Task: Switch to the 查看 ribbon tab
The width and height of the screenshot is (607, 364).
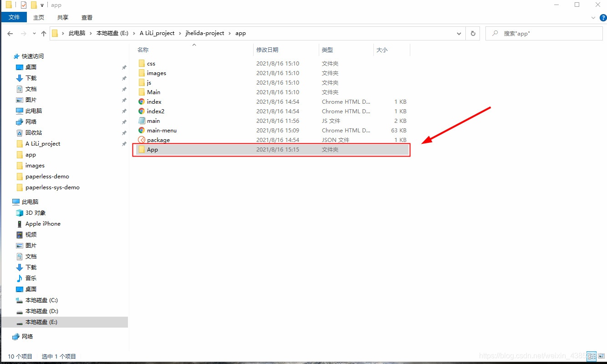Action: (87, 17)
